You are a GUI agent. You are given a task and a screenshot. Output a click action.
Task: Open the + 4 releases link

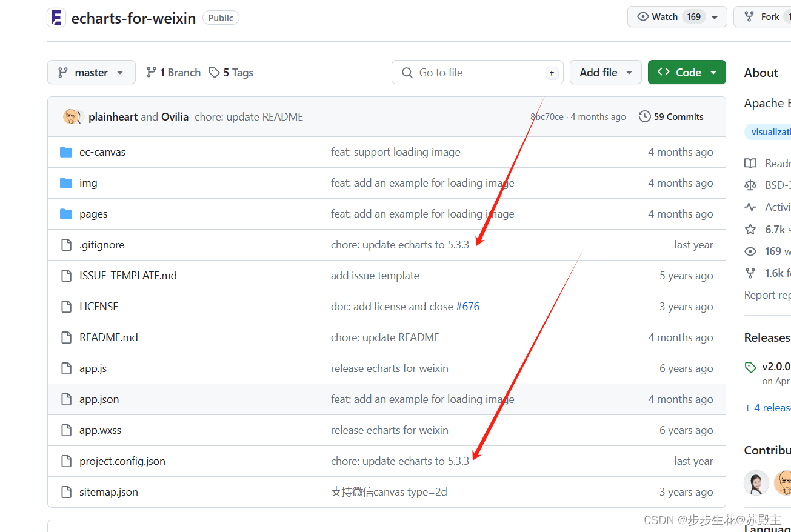pyautogui.click(x=767, y=408)
